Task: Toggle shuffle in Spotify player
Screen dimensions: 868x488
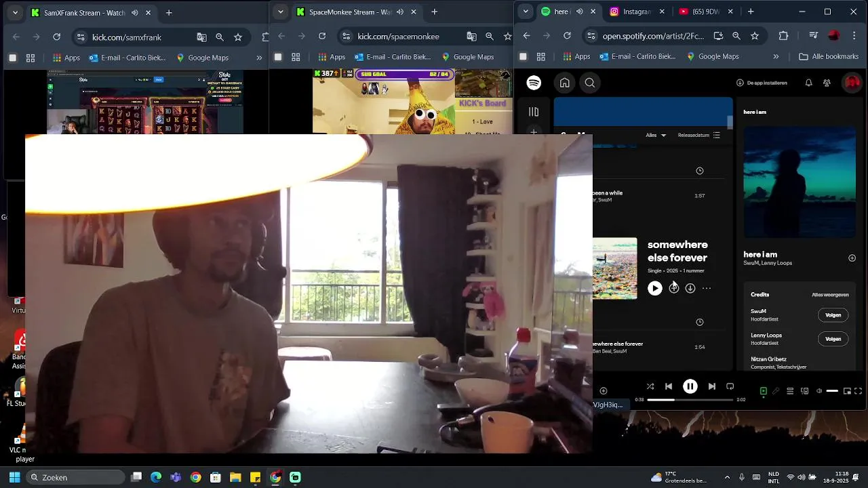Action: 650,386
